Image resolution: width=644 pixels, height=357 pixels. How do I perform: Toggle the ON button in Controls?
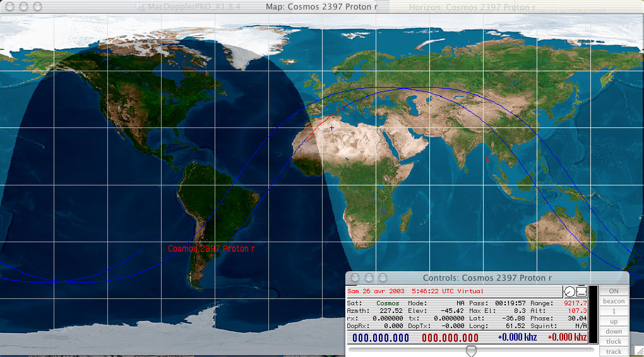click(614, 291)
